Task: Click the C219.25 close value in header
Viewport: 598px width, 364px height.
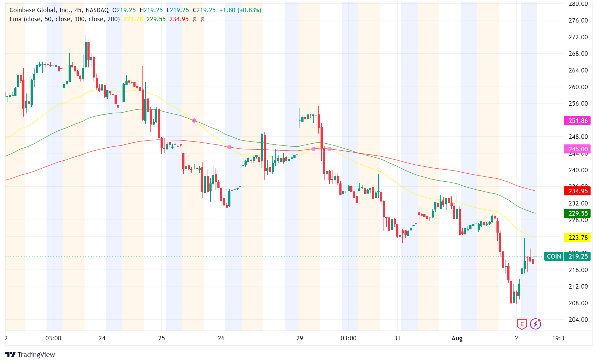Action: tap(204, 10)
